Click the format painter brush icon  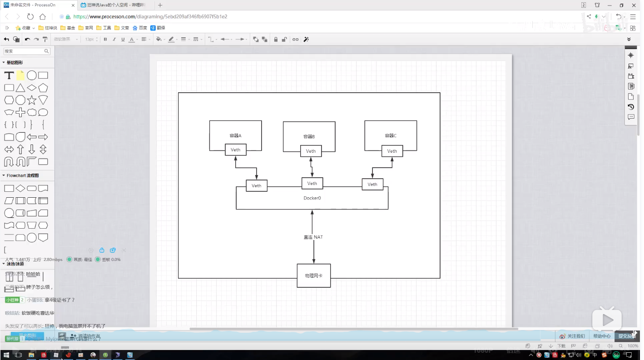(45, 40)
